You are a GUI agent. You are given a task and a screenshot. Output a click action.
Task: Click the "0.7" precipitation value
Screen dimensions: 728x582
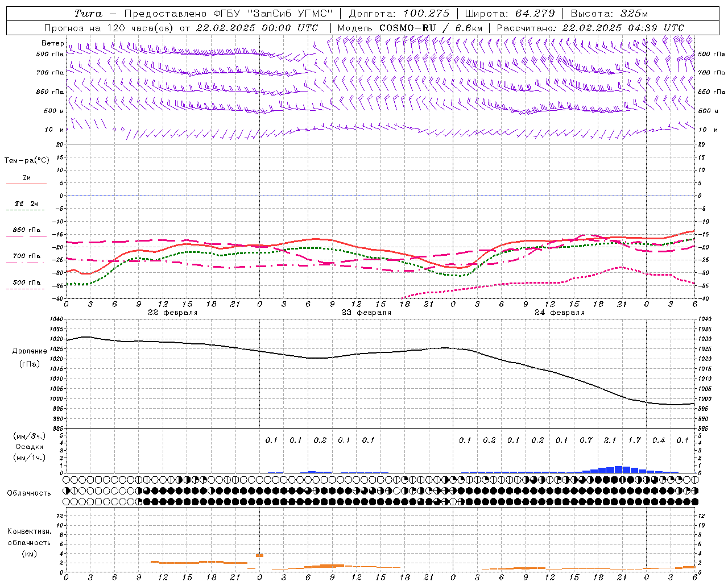(586, 440)
